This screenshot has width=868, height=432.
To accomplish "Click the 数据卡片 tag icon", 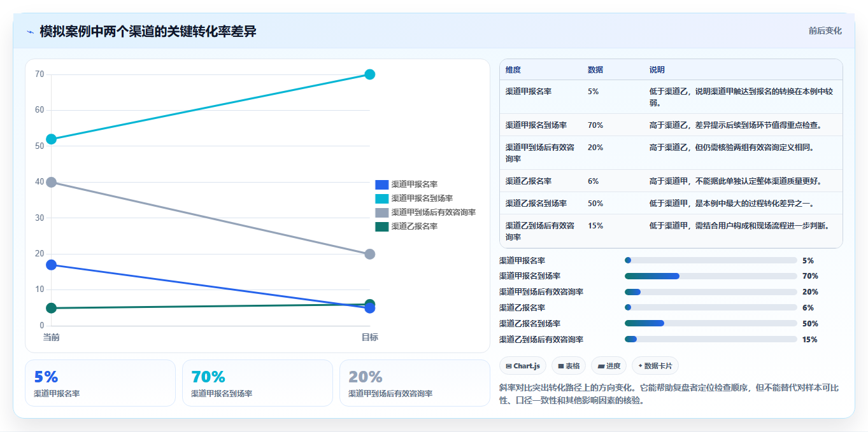I will pyautogui.click(x=640, y=366).
